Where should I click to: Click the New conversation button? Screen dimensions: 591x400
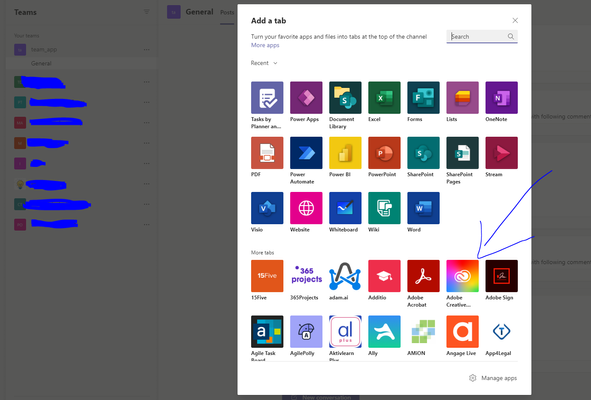click(x=321, y=397)
